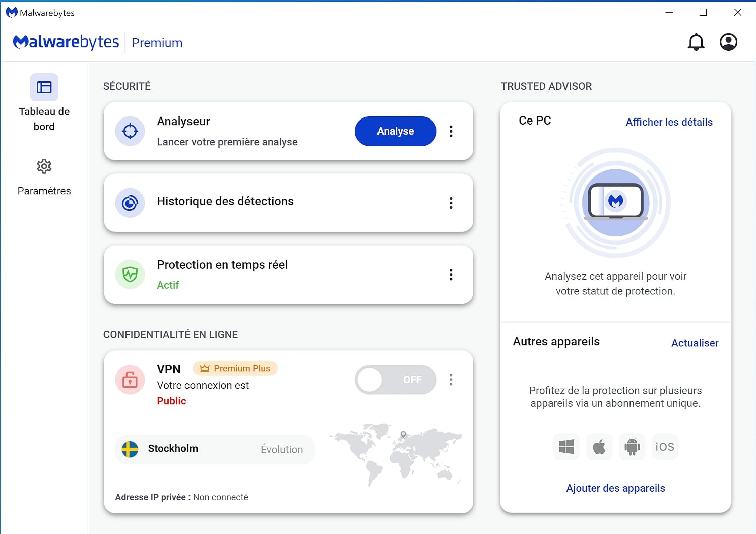Click 'Lancer votre première analyse' text

point(227,142)
